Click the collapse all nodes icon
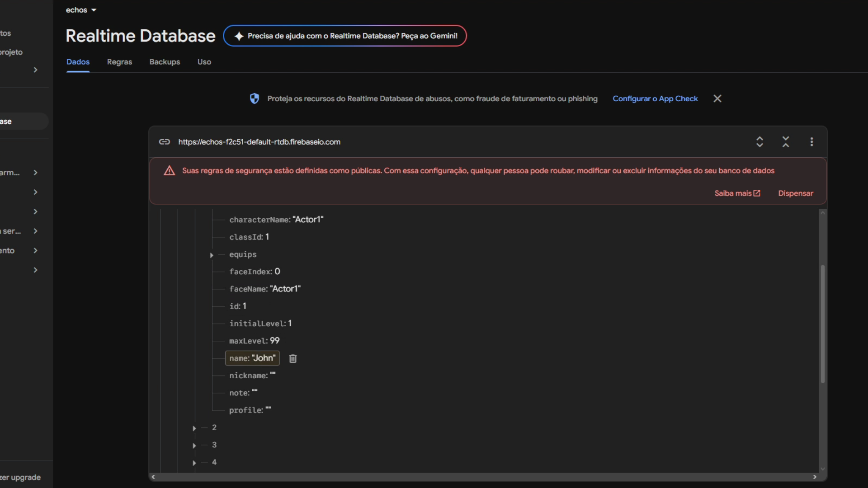The image size is (868, 488). point(786,142)
